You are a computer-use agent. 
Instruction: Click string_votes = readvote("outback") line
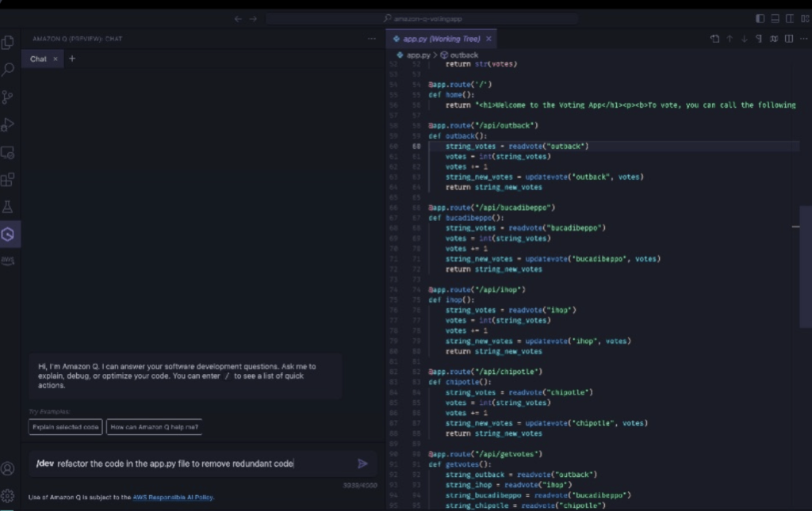click(x=517, y=147)
